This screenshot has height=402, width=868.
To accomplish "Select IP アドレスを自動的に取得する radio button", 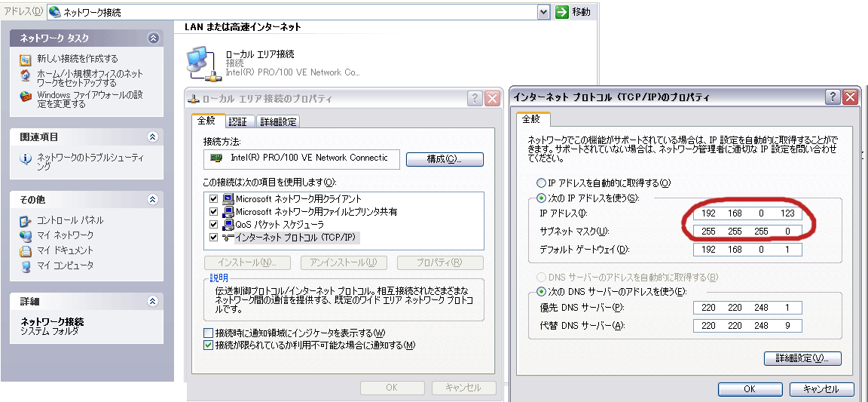I will (x=540, y=183).
